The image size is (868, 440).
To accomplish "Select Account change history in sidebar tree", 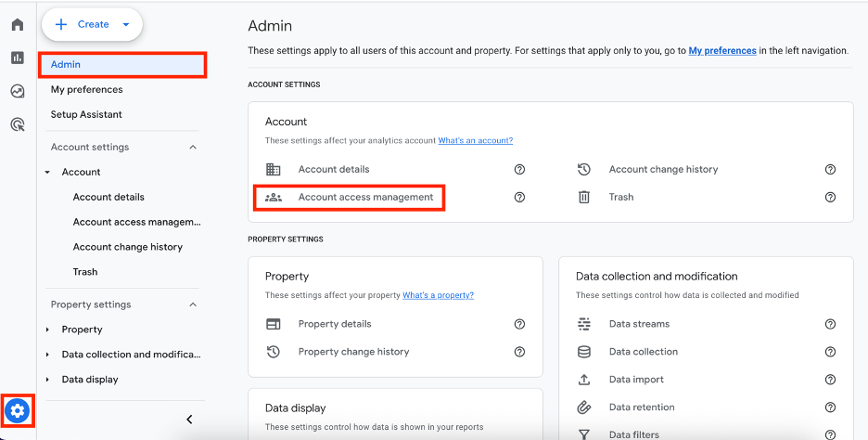I will pyautogui.click(x=128, y=247).
